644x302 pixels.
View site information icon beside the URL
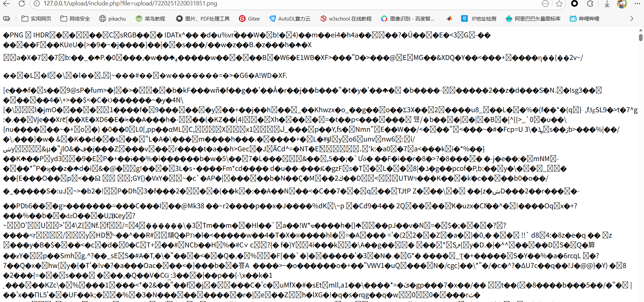point(37,3)
